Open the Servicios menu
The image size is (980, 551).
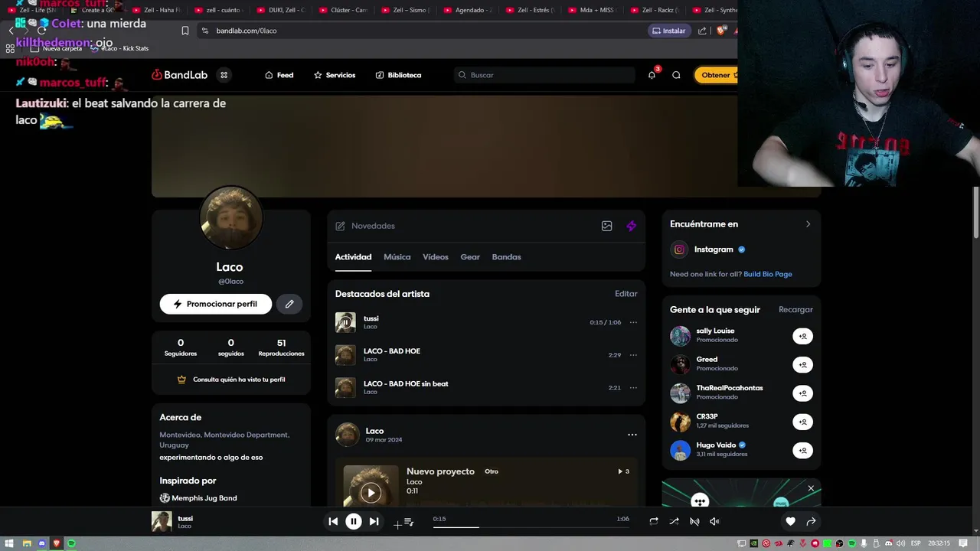tap(335, 75)
